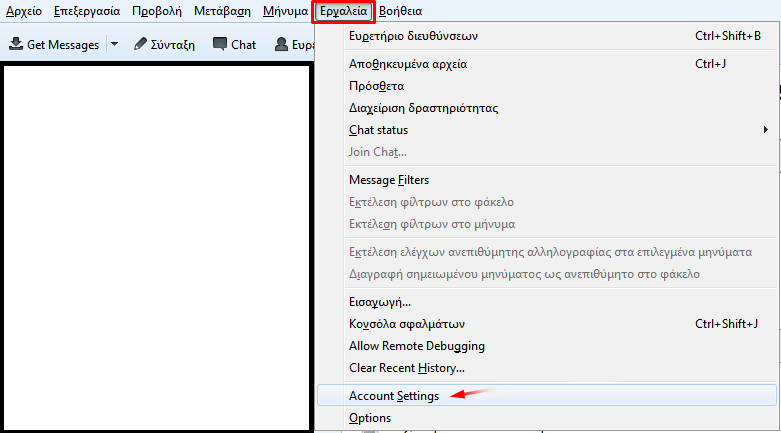781x433 pixels.
Task: Choose Εκτέλεση φίλτρων στο μήνυμα
Action: point(547,224)
